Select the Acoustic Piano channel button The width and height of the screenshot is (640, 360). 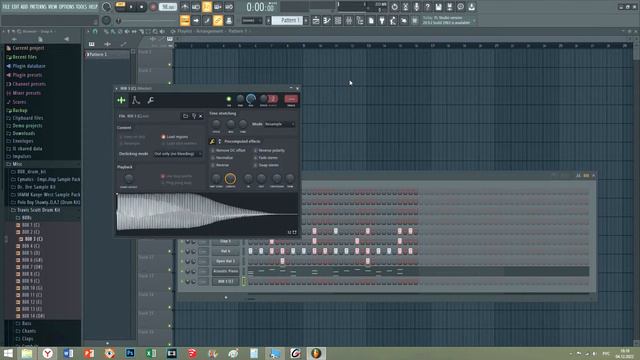pyautogui.click(x=225, y=271)
